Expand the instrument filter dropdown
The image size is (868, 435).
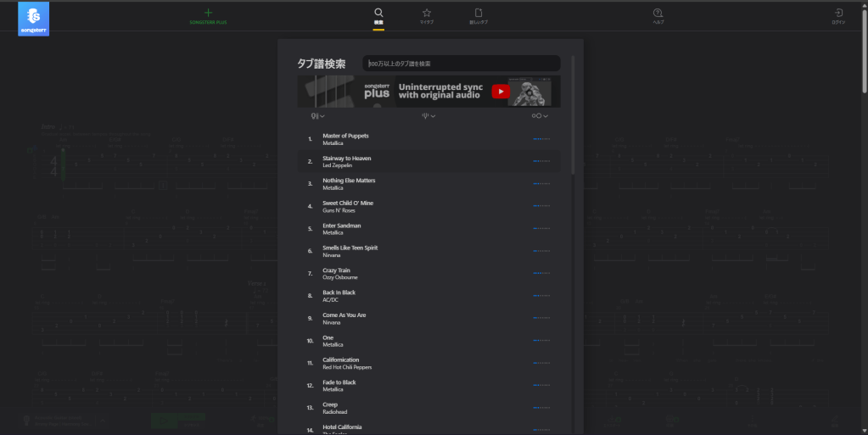click(x=317, y=116)
